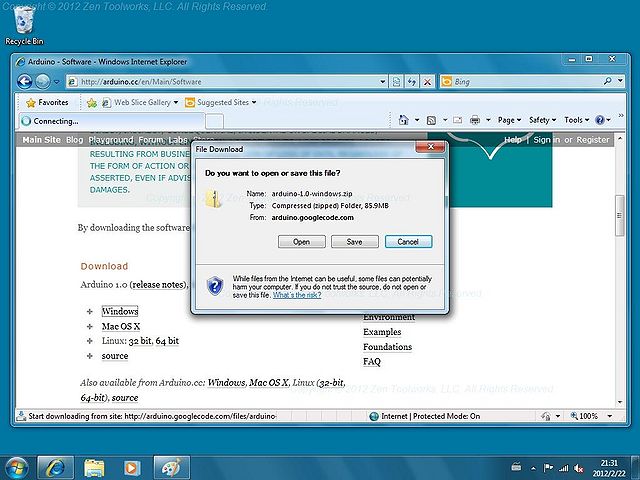Screen dimensions: 640x480
Task: Open the Page menu
Action: [509, 120]
